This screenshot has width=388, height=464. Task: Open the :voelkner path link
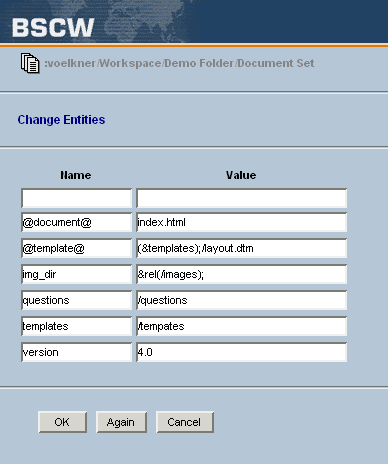pyautogui.click(x=70, y=63)
